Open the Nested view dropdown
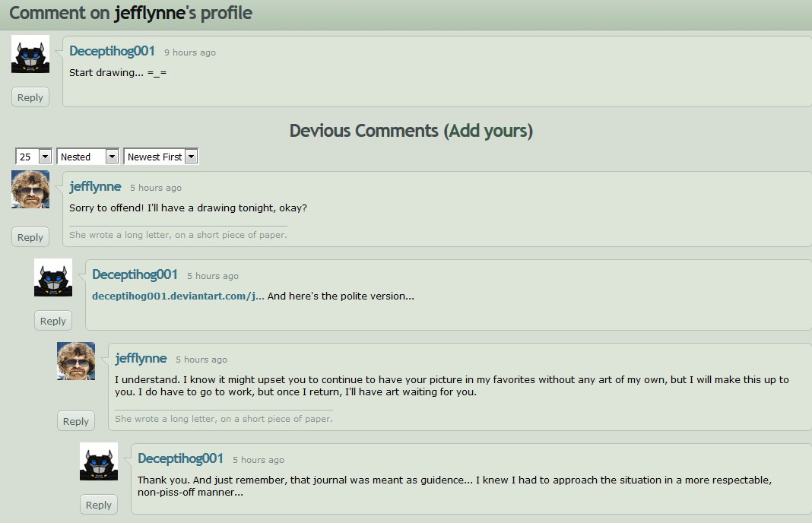The height and width of the screenshot is (523, 812). [x=88, y=157]
